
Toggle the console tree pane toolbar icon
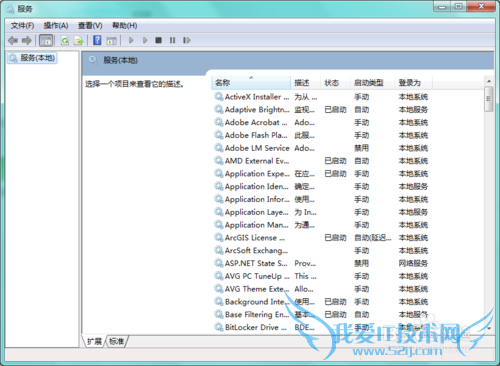[x=46, y=41]
